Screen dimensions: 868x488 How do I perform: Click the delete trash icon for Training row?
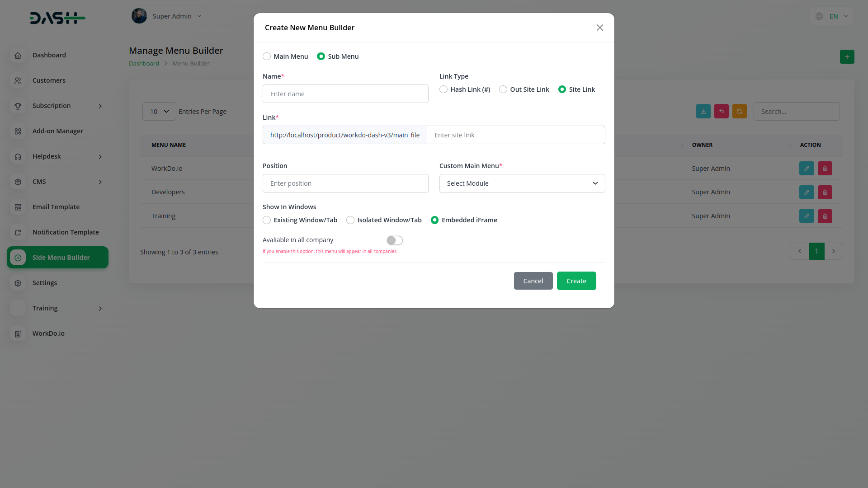click(x=825, y=216)
